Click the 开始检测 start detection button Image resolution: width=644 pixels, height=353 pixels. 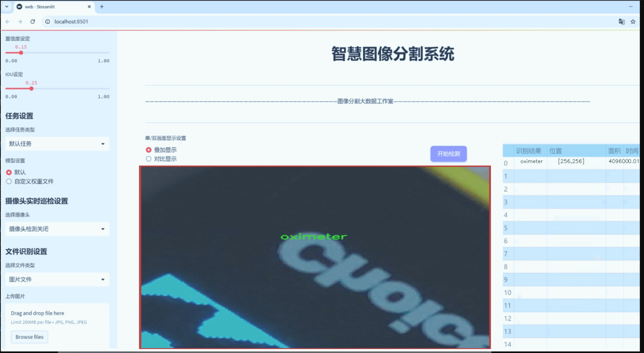(449, 154)
